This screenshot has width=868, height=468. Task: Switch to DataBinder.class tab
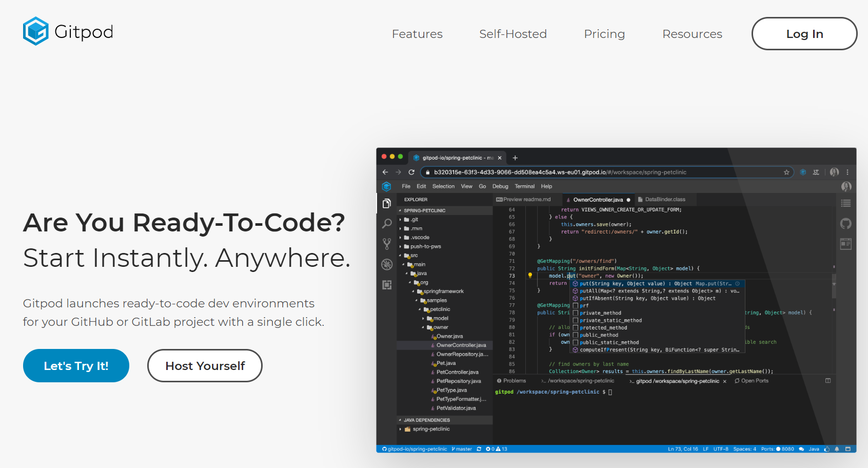665,200
